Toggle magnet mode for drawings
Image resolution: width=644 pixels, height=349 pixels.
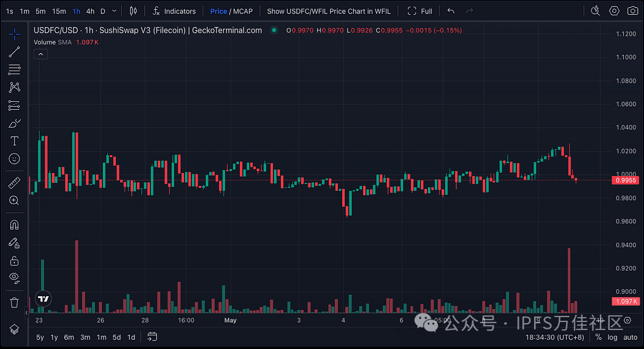click(14, 225)
